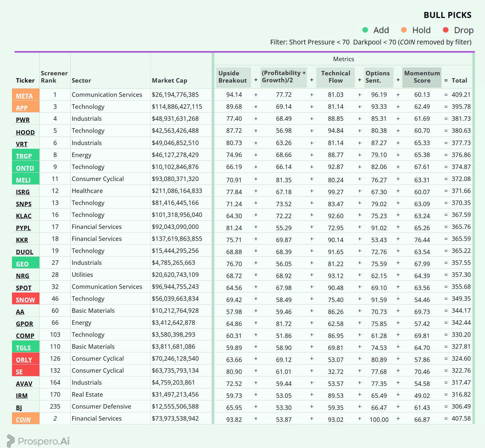This screenshot has height=448, width=485.
Task: Open the BJ ticker link
Action: [19, 408]
